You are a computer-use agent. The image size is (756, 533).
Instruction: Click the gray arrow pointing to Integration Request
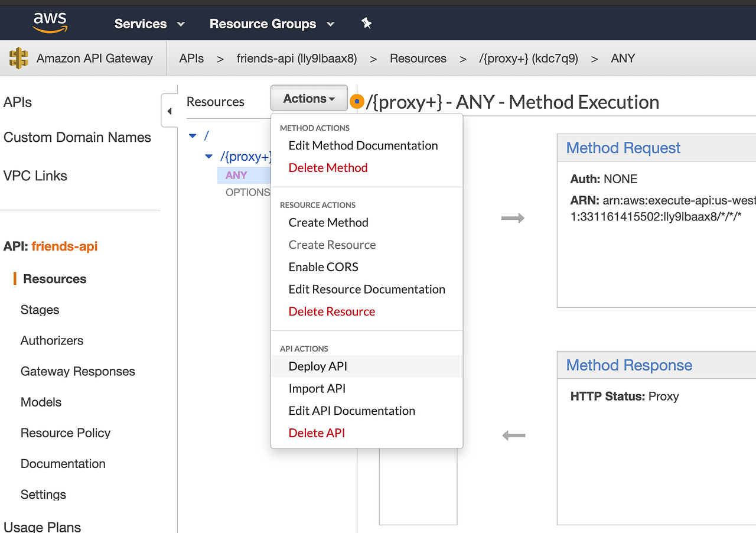point(513,217)
